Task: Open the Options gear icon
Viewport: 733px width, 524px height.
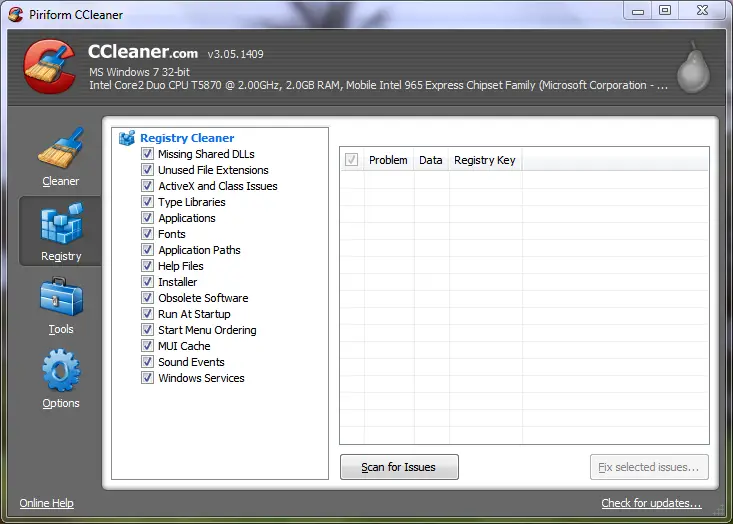Action: [x=61, y=370]
